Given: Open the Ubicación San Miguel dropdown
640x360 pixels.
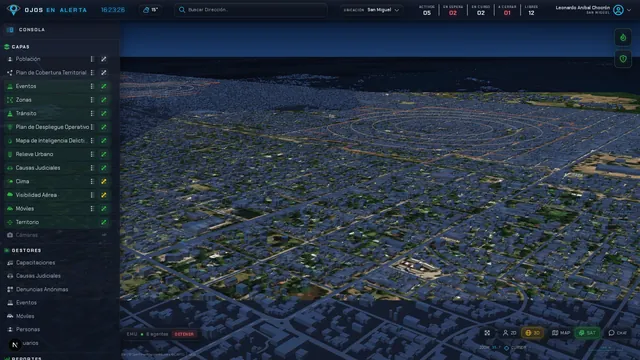Looking at the screenshot, I should point(371,10).
